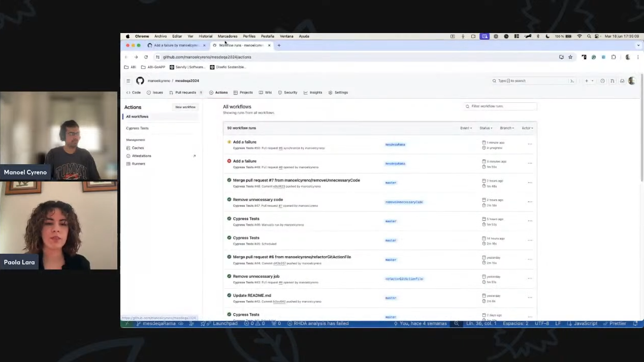Open the Chrome extensions puzzle icon
The width and height of the screenshot is (644, 362).
[614, 57]
